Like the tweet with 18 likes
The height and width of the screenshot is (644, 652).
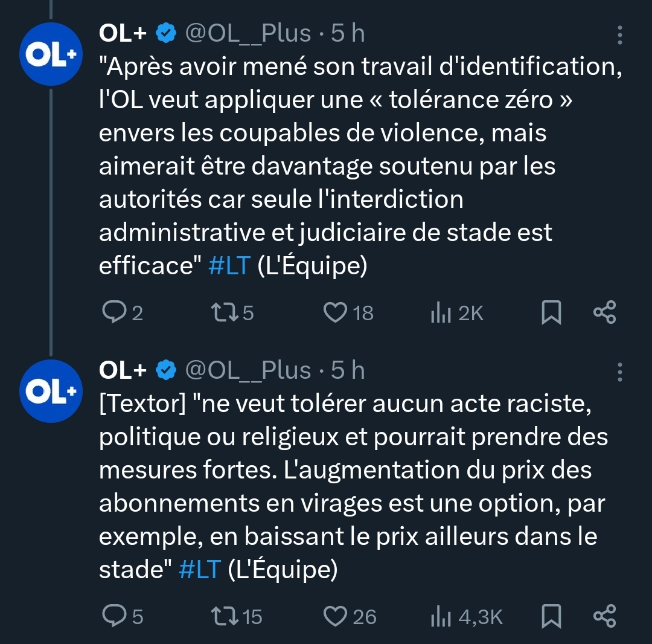pyautogui.click(x=334, y=312)
